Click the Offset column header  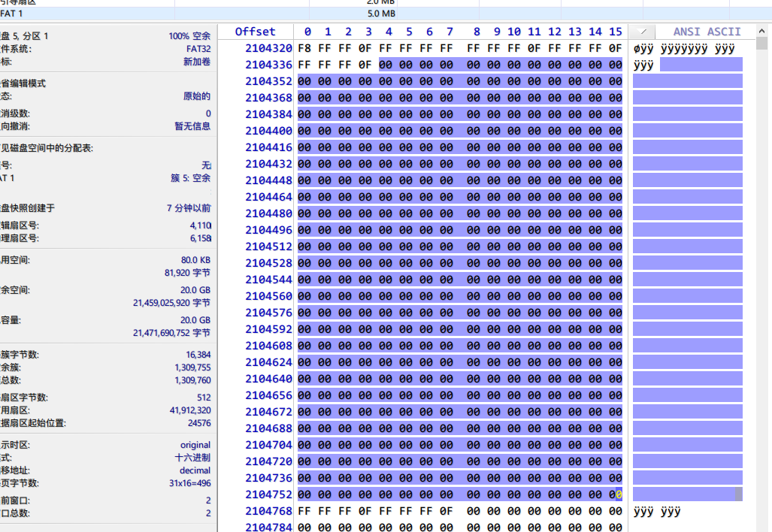255,32
